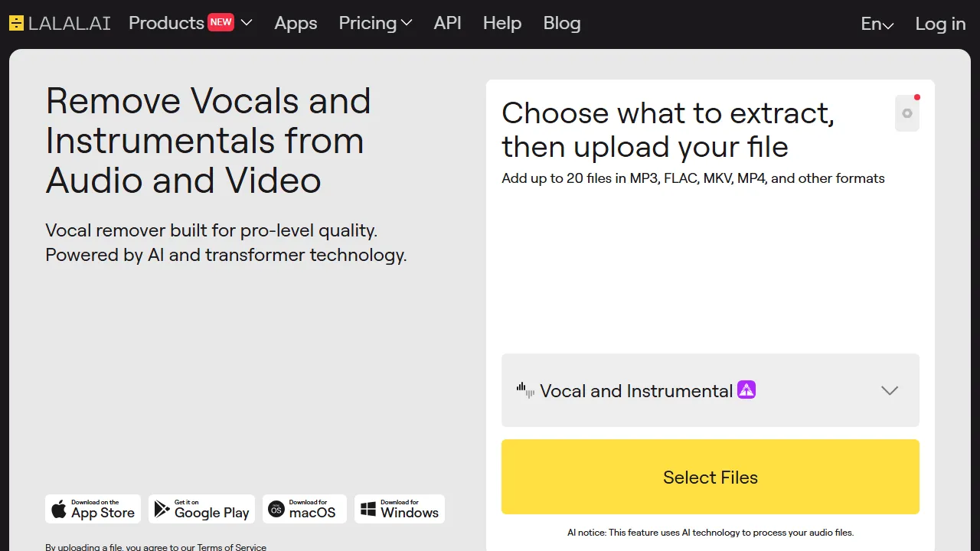This screenshot has width=980, height=551.
Task: Click 'Choose what to extract' heading text
Action: click(668, 130)
